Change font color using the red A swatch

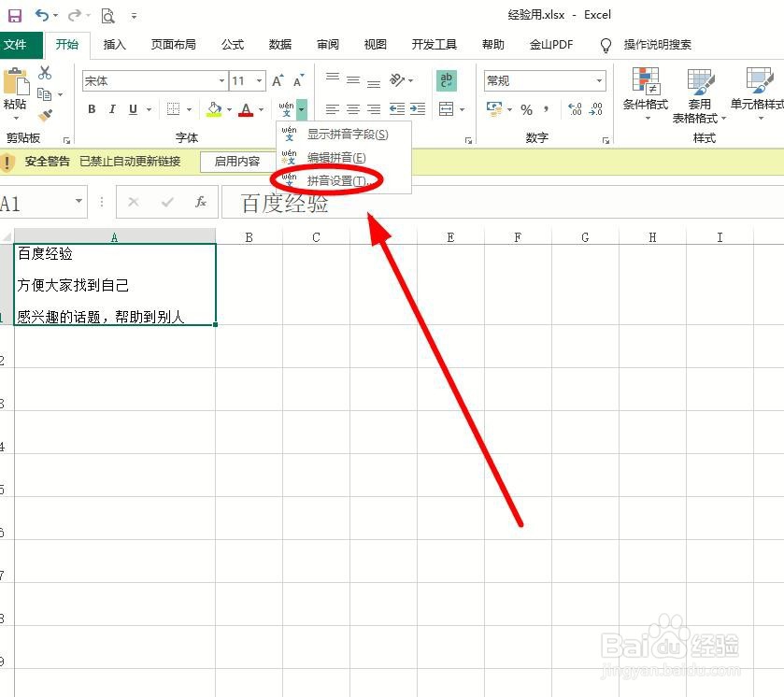pos(246,109)
